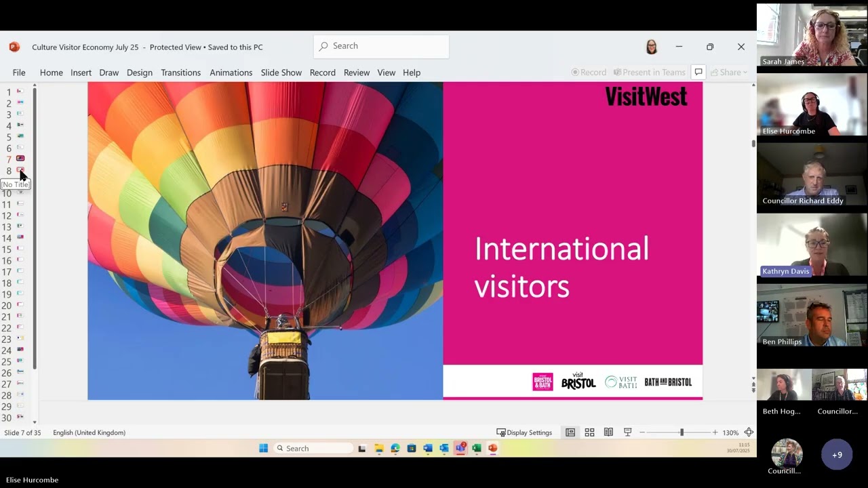This screenshot has width=868, height=488.
Task: Open PowerPoint icon on the taskbar
Action: [493, 448]
